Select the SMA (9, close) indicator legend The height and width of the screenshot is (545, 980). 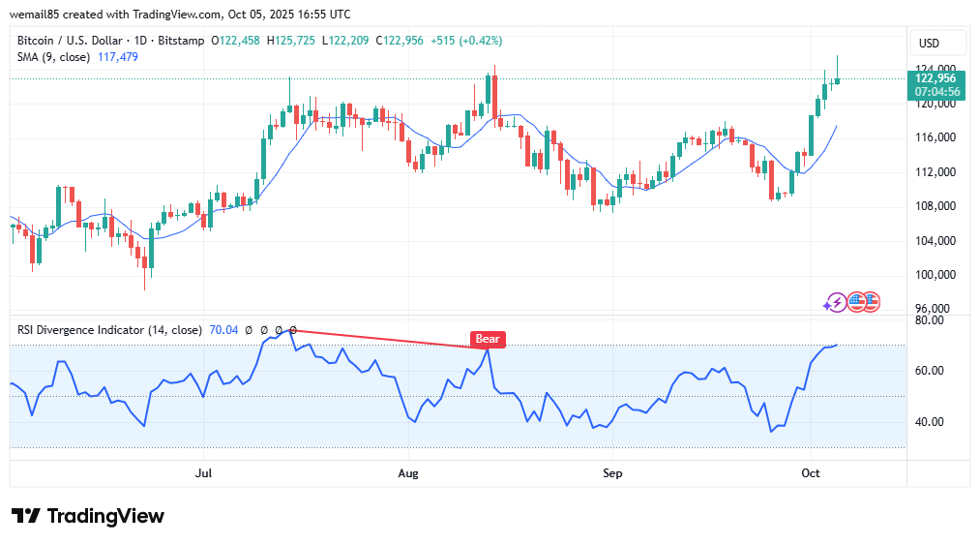(x=53, y=57)
